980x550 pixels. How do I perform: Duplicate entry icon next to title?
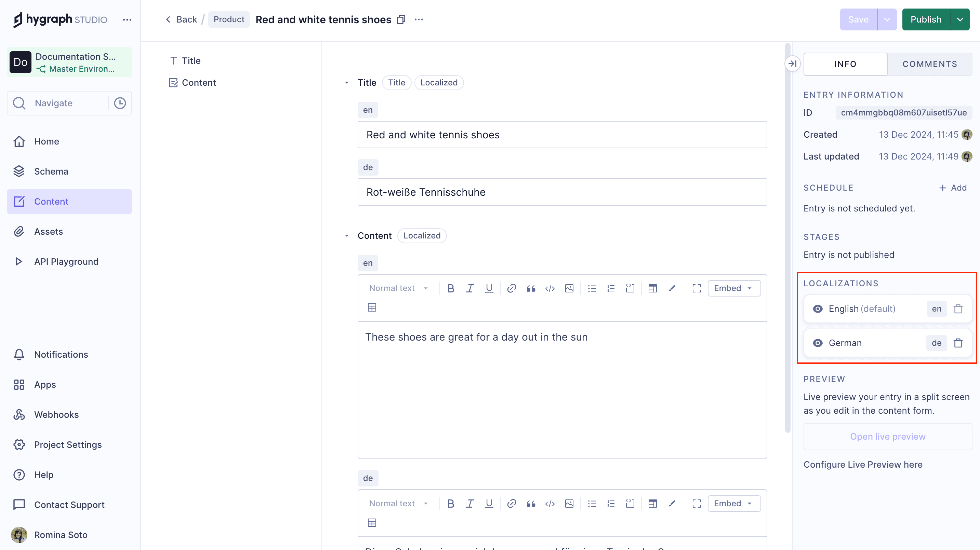click(x=401, y=19)
